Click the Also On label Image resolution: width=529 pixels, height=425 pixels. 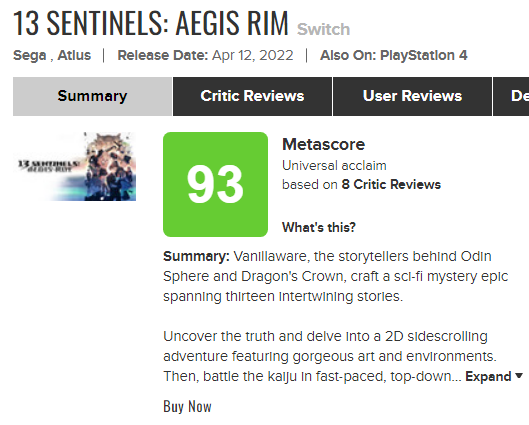pos(348,55)
